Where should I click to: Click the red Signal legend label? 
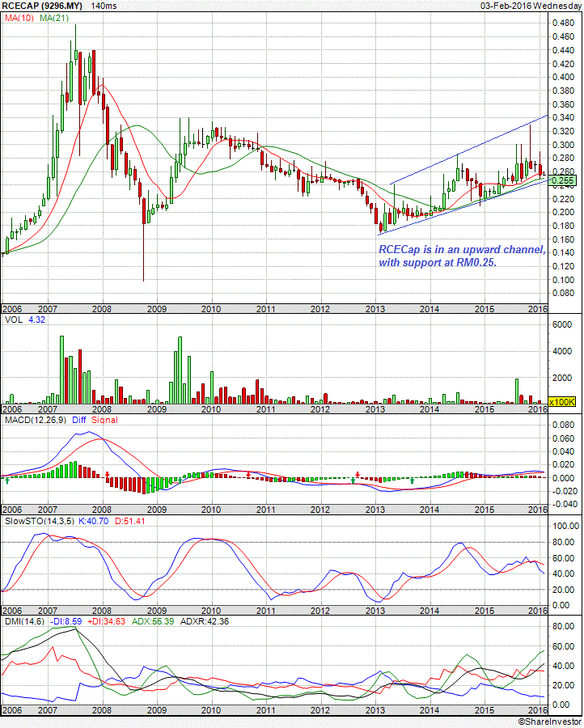tap(104, 420)
